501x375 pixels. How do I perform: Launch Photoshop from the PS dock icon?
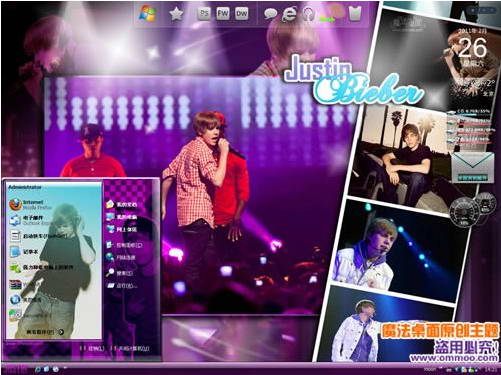point(204,14)
